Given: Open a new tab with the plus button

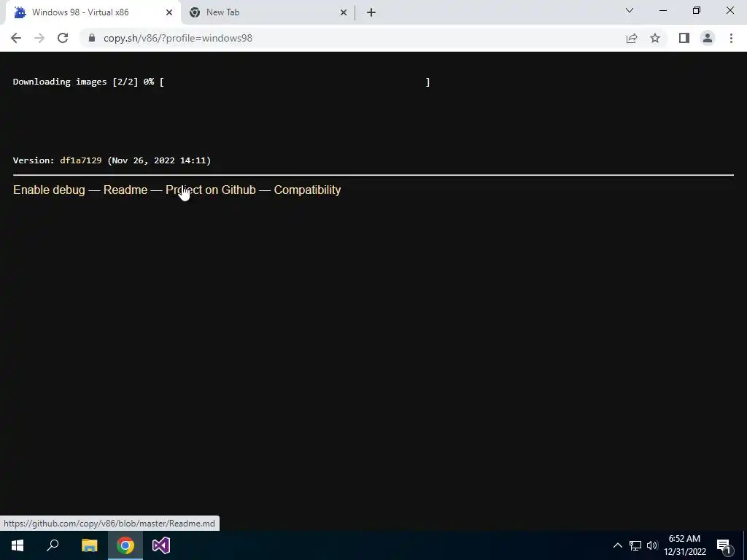Looking at the screenshot, I should point(371,12).
